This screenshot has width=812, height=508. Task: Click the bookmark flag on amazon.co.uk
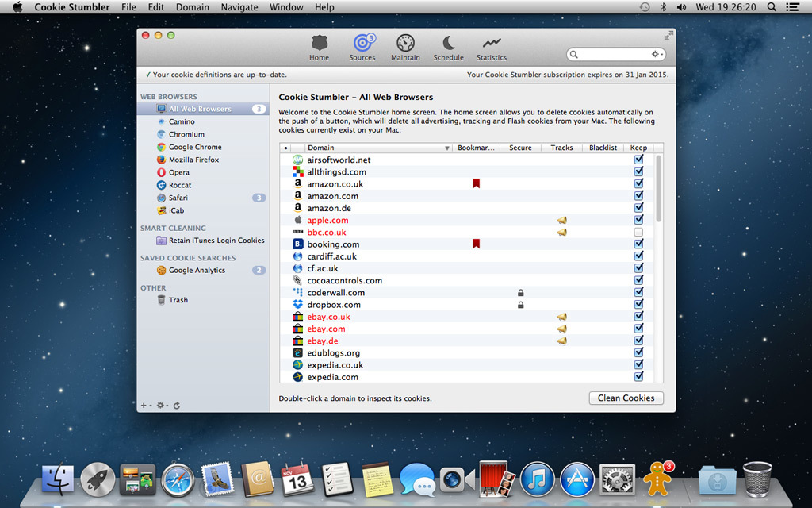[x=476, y=183]
